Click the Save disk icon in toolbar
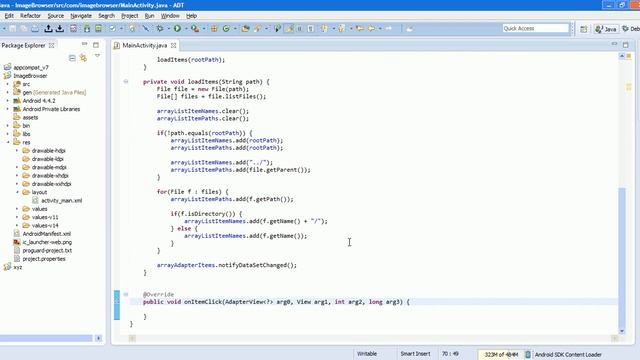640x360 pixels. click(13, 29)
